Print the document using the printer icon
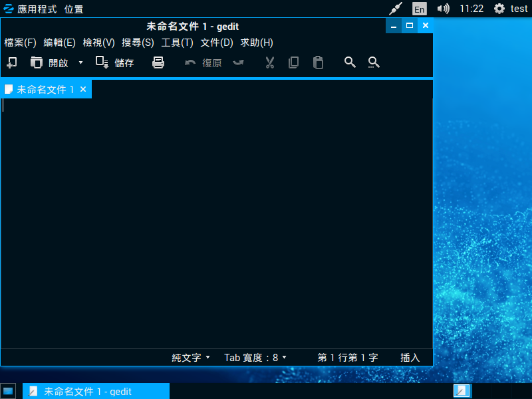The image size is (532, 399). [158, 63]
